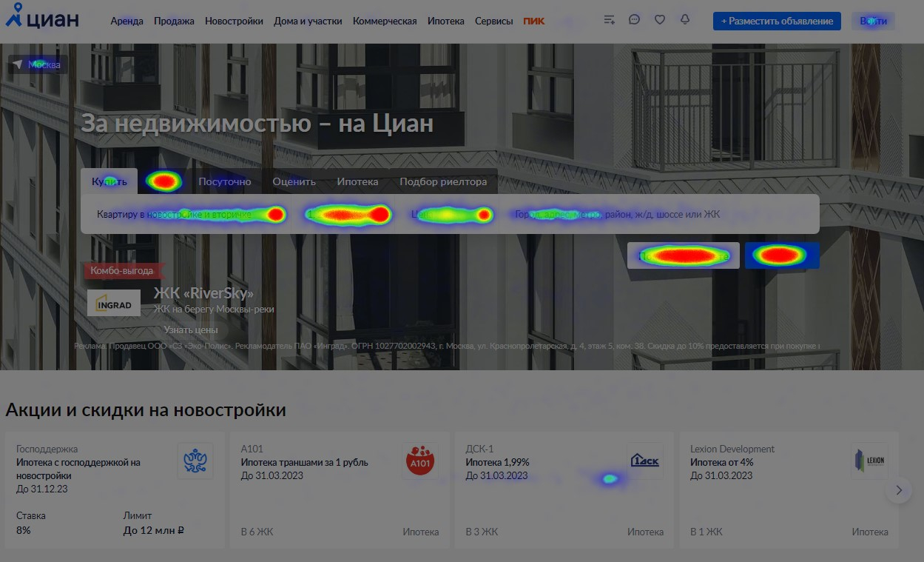Click В 6 ЖК on the A101 card
Viewport: 924px width, 562px height.
pyautogui.click(x=257, y=532)
